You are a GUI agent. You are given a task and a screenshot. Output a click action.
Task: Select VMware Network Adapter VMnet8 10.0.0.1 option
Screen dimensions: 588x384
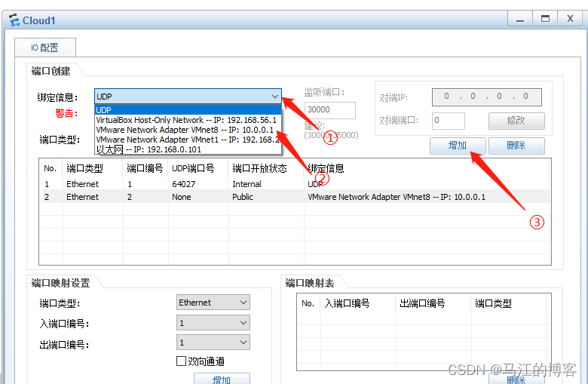pyautogui.click(x=188, y=130)
